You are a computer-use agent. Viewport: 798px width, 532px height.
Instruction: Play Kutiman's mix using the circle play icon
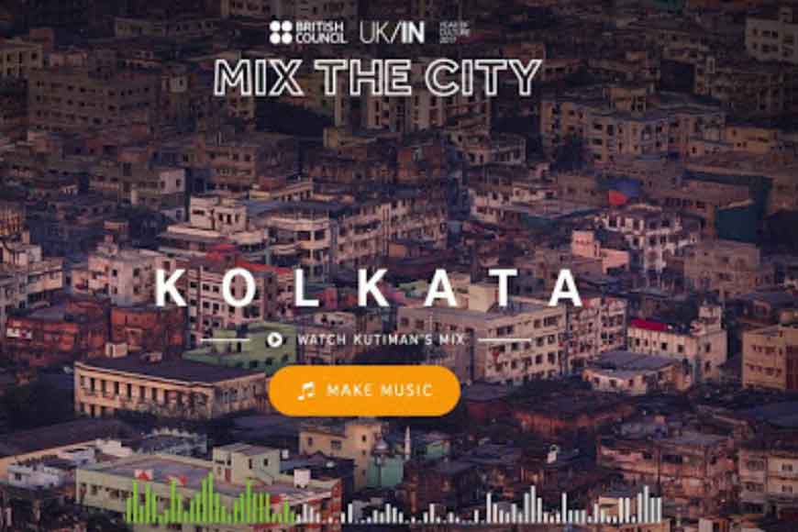tap(275, 339)
